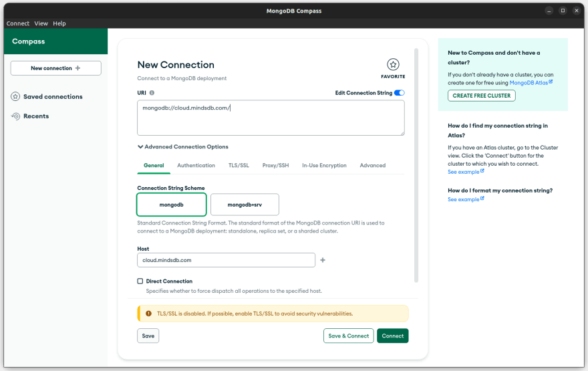Switch to the In-Use Encryption tab

324,165
